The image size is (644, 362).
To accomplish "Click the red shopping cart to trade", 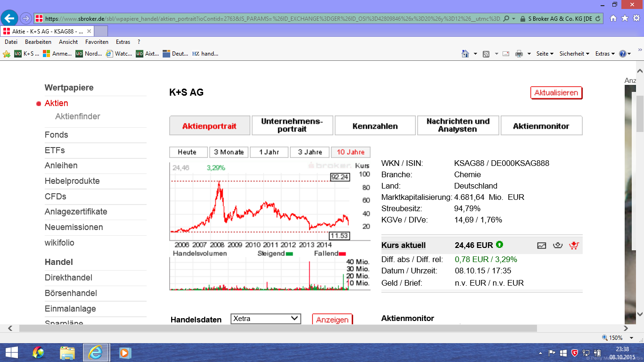I will 574,245.
